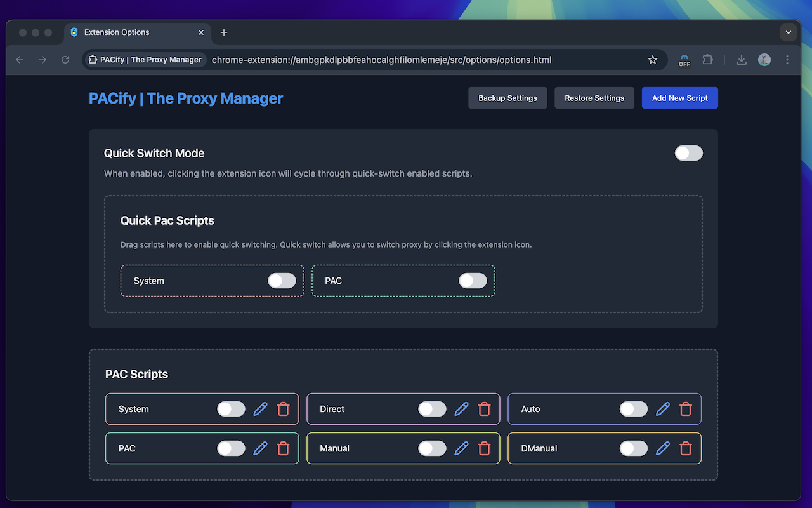
Task: Open the Chrome three-dot menu
Action: point(787,59)
